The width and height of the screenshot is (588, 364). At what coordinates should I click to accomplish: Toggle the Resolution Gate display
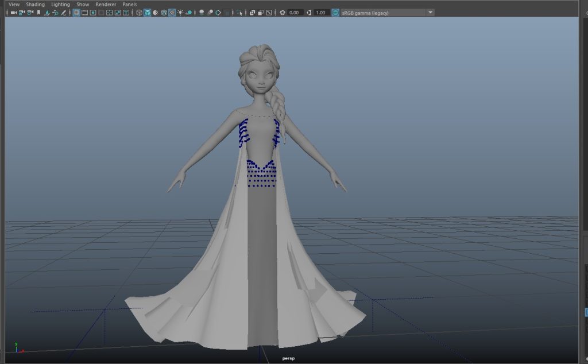coord(93,13)
